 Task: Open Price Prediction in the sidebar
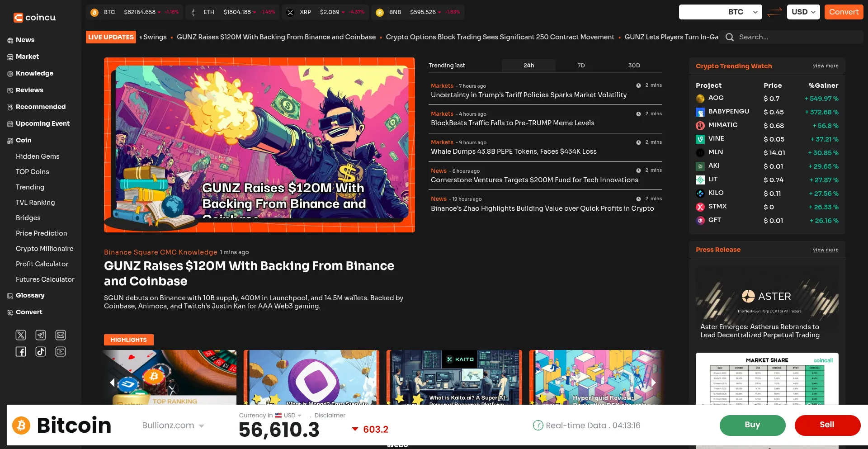click(x=41, y=233)
